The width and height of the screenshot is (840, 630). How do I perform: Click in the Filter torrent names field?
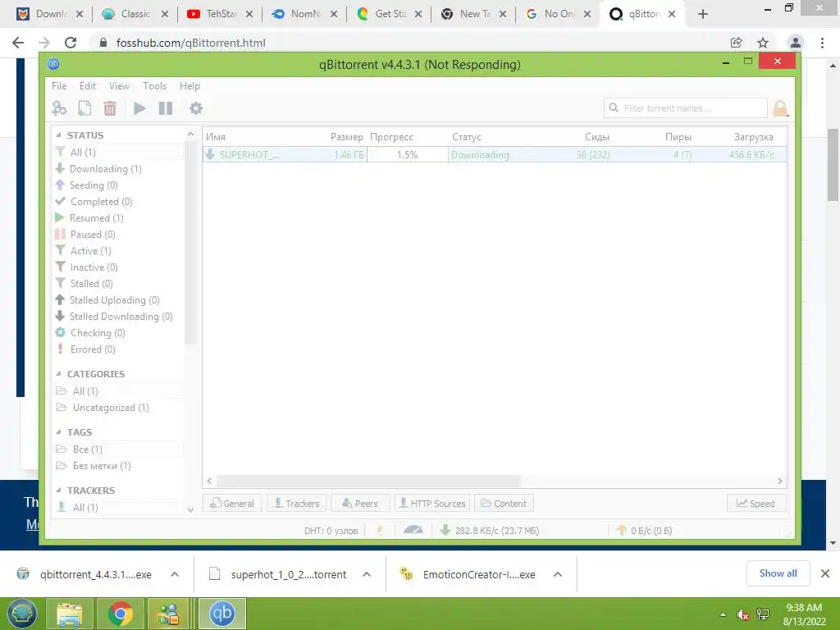[686, 108]
